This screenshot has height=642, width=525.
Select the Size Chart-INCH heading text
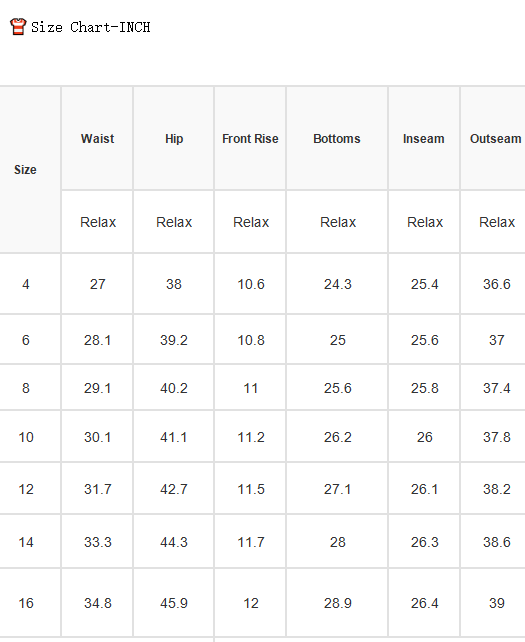[91, 27]
